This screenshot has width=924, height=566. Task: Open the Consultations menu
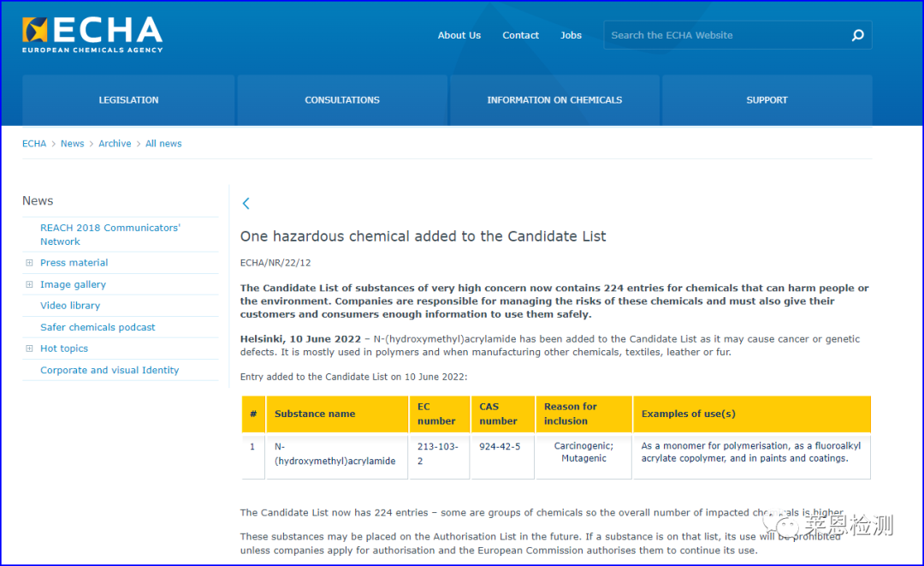(x=342, y=100)
